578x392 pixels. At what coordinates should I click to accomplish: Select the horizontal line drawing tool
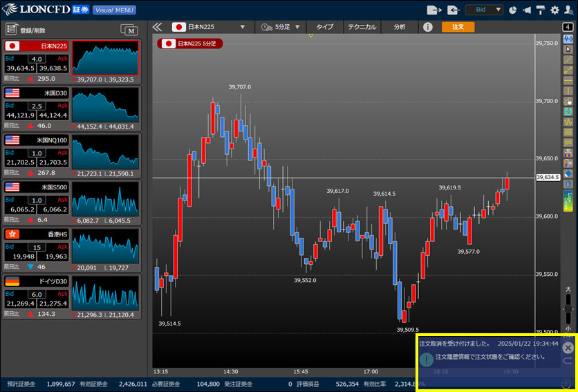(x=568, y=81)
